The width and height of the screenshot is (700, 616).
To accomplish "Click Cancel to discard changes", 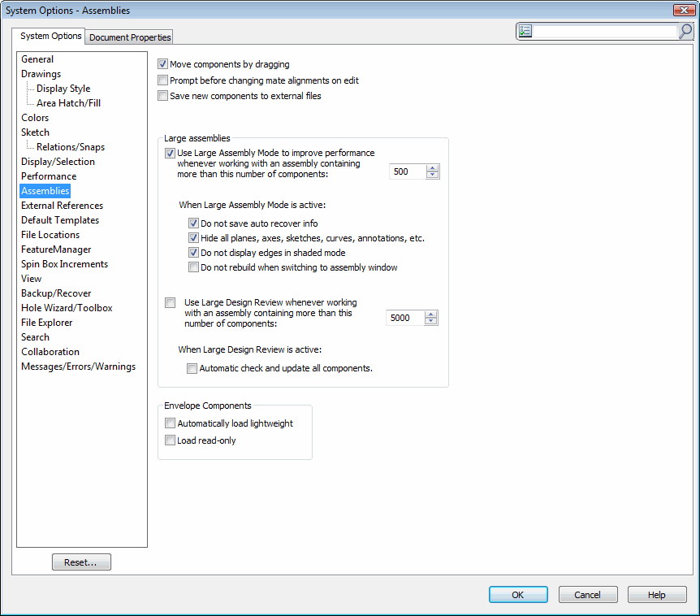I will pyautogui.click(x=588, y=595).
